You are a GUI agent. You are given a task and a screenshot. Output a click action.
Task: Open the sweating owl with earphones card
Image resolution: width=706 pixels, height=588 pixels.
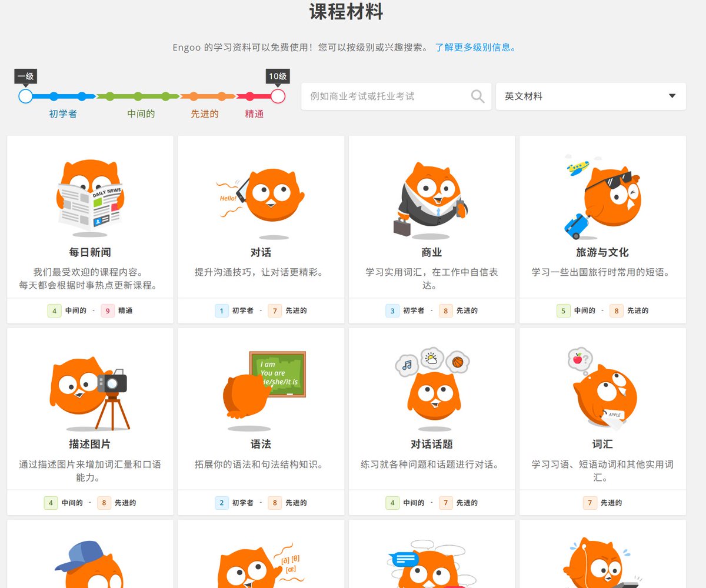coord(602,554)
